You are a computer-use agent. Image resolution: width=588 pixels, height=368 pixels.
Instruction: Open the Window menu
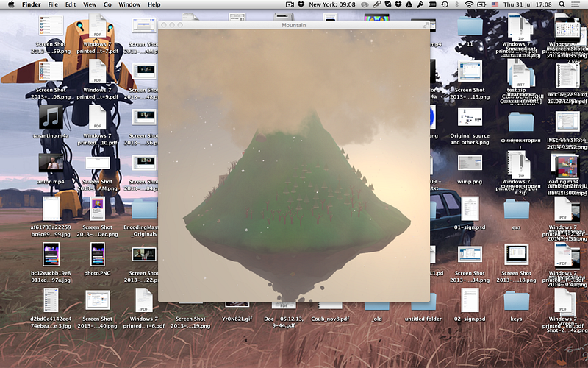[x=129, y=4]
